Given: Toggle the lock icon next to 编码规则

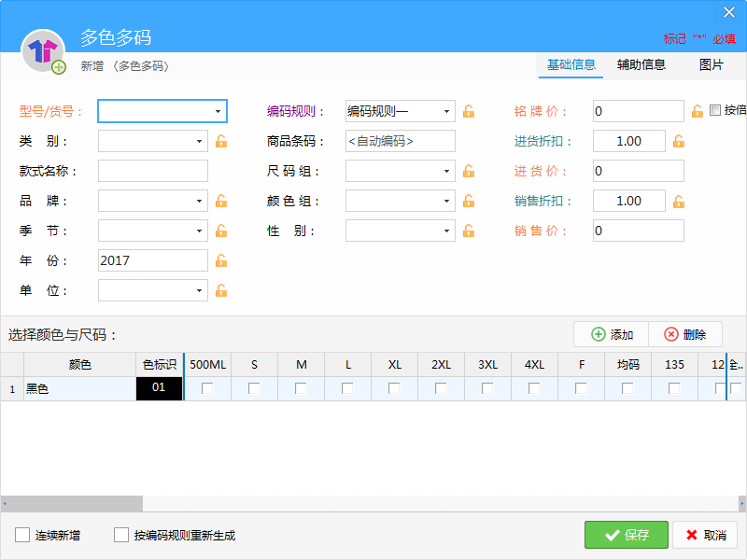Looking at the screenshot, I should pos(469,111).
